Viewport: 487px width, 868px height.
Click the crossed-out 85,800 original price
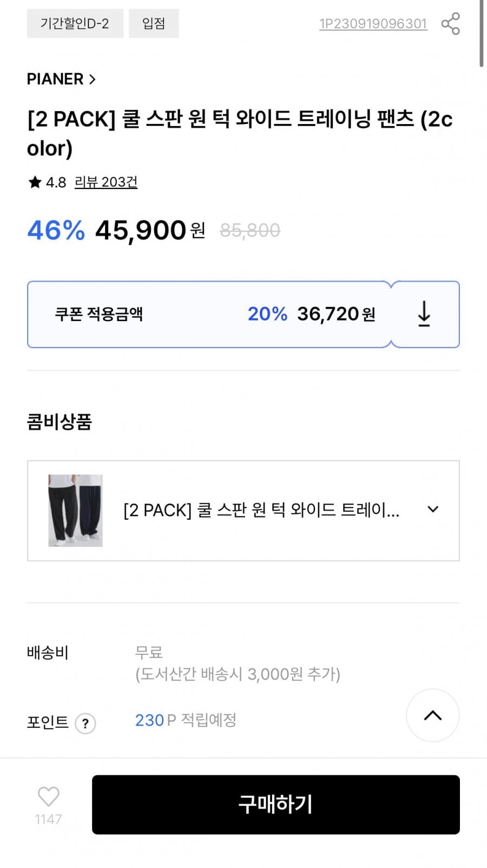tap(250, 231)
